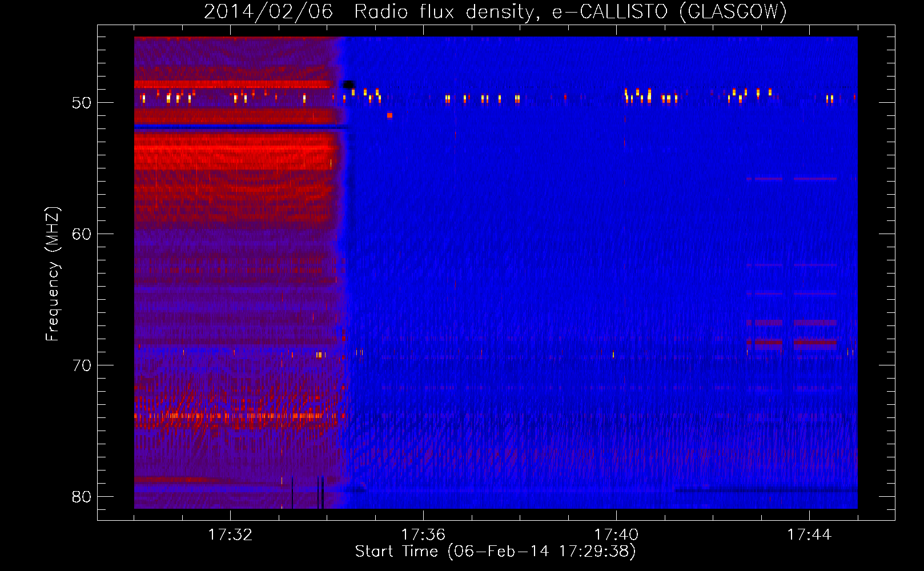Click the plot title 'Radio flux density, e-CALLISTO (GLASGOW)'
The height and width of the screenshot is (571, 924).
(x=571, y=11)
